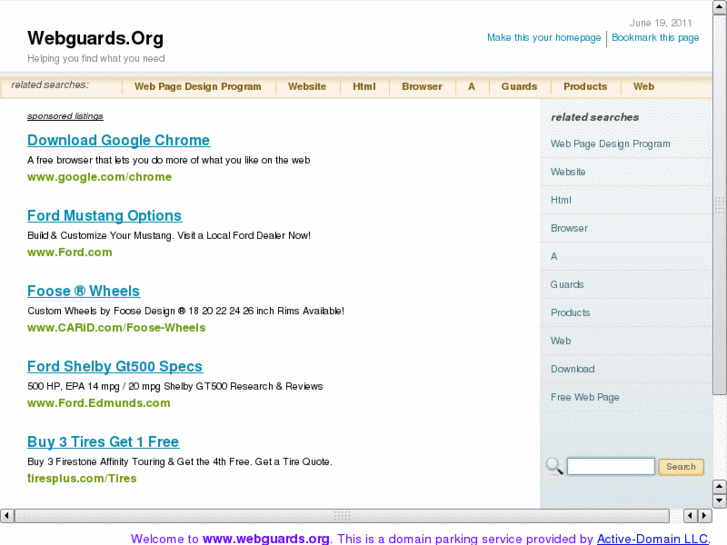
Task: Open Products in the sidebar related searches
Action: tap(570, 313)
